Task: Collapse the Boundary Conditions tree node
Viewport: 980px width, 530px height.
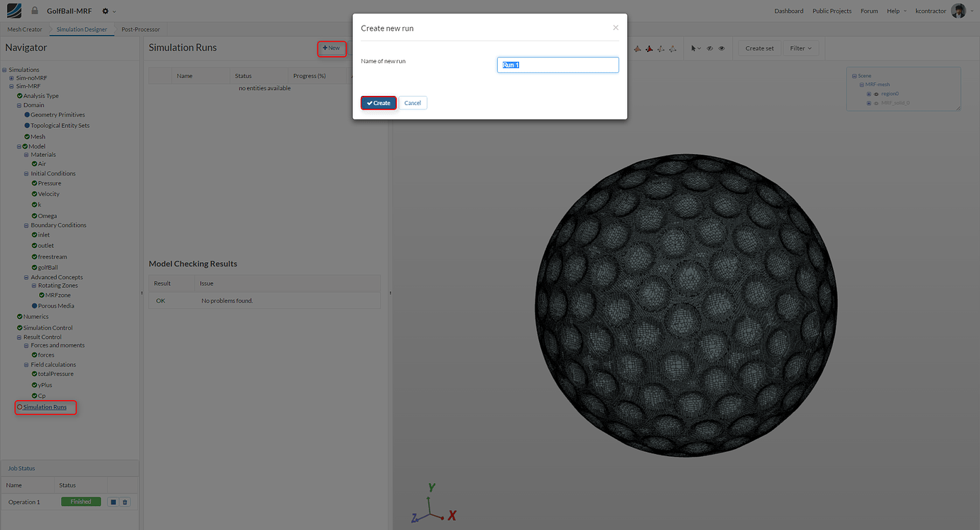Action: pos(26,225)
